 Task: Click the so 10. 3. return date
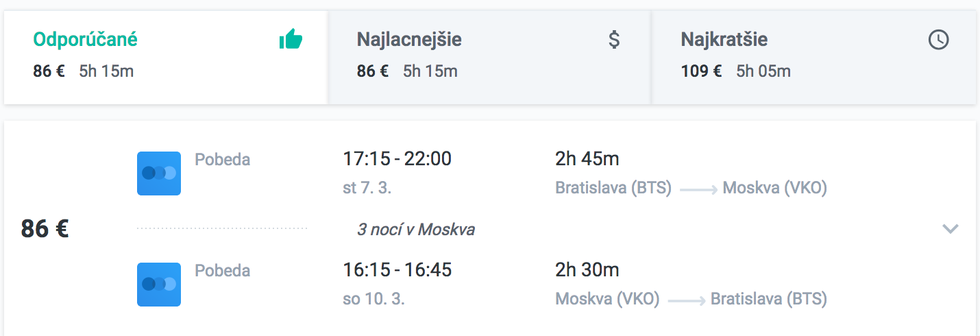(373, 299)
